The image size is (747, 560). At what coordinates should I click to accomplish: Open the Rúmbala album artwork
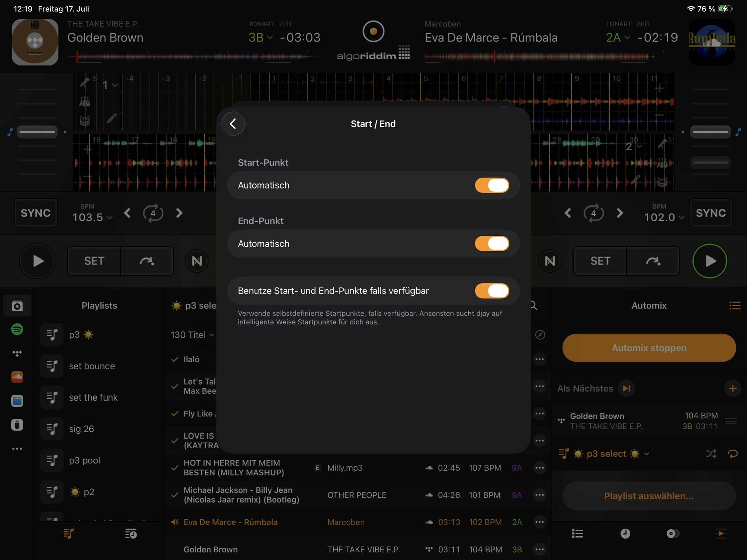click(712, 42)
